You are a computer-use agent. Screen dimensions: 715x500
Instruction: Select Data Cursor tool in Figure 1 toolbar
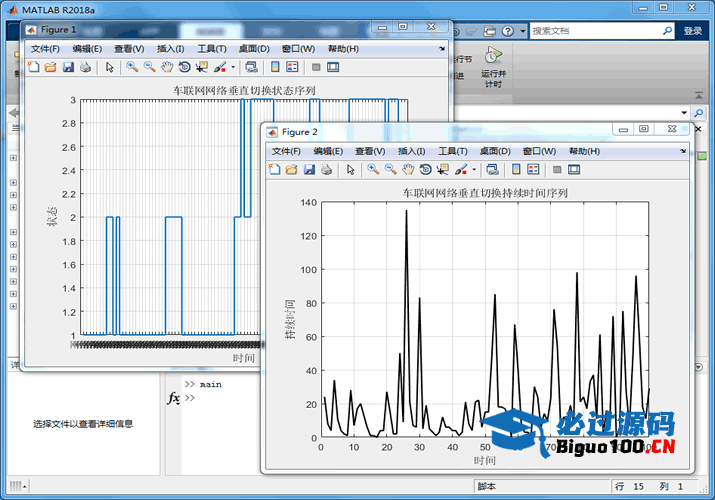[202, 67]
